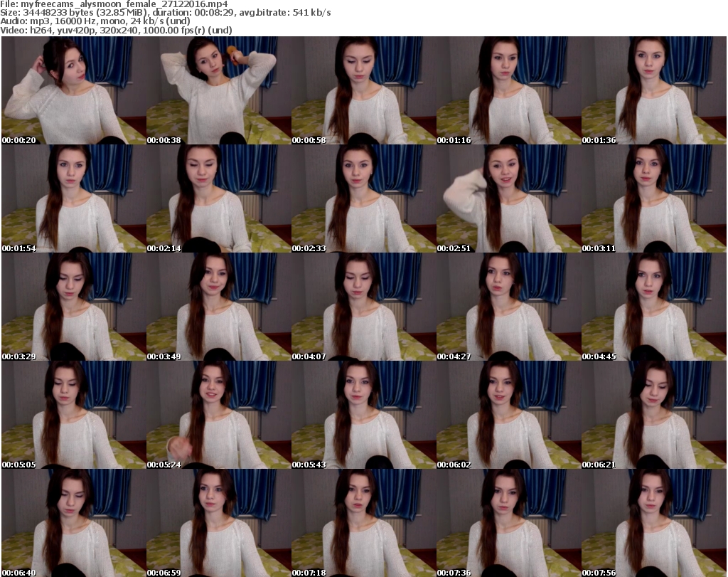Click the thumbnail stamped 00:02:51
728x577 pixels.
pos(509,198)
